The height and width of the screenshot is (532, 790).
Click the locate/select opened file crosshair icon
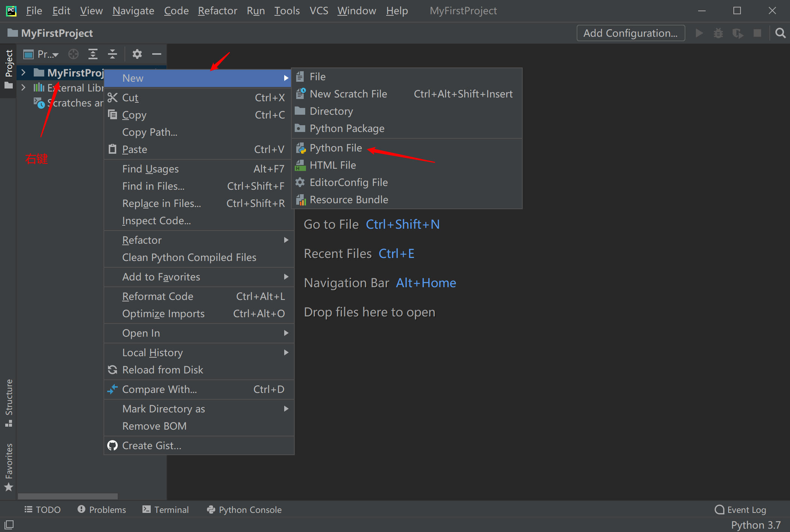coord(73,54)
